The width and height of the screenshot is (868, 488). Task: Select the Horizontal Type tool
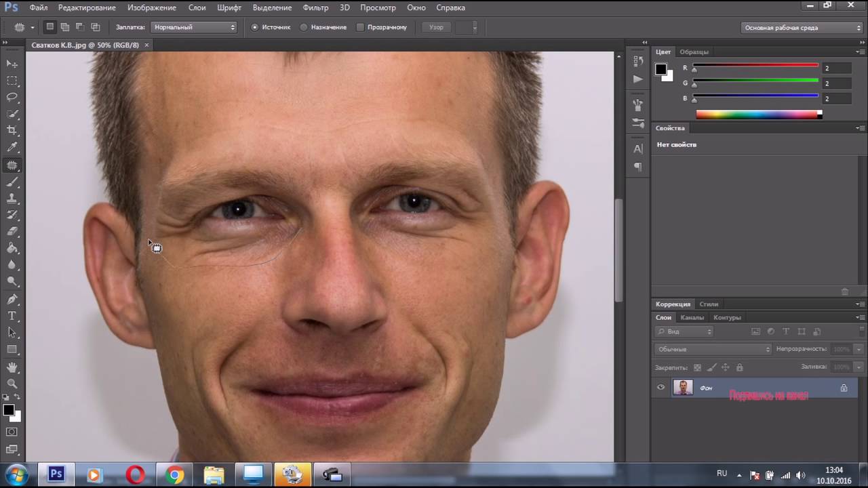(12, 317)
